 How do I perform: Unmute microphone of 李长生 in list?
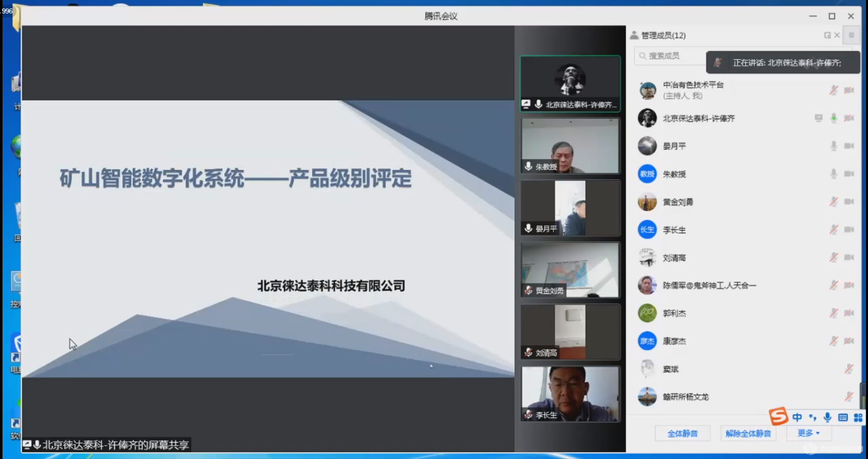click(x=833, y=230)
